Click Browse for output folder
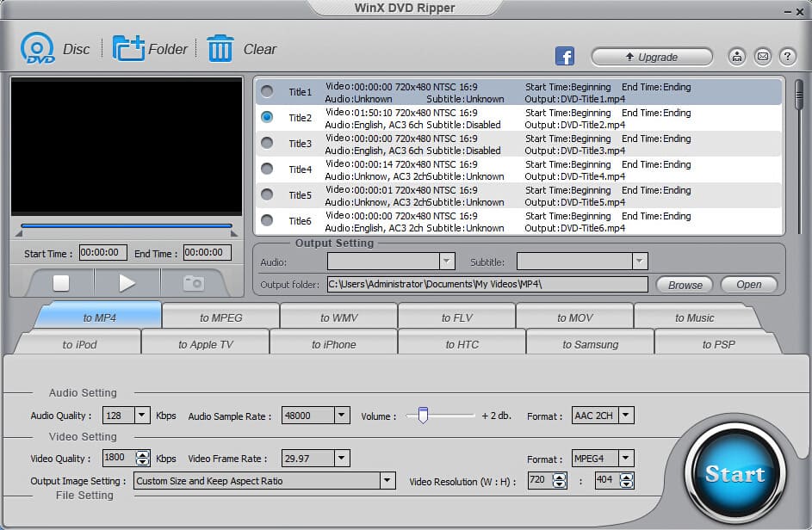This screenshot has width=812, height=530. [685, 285]
